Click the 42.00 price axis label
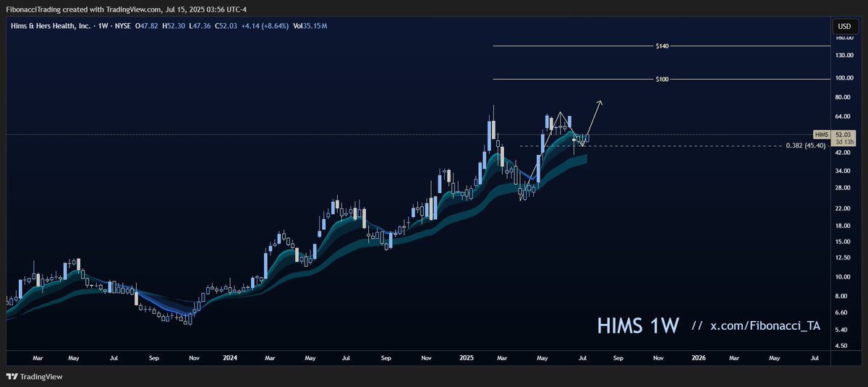868x387 pixels. click(x=843, y=153)
